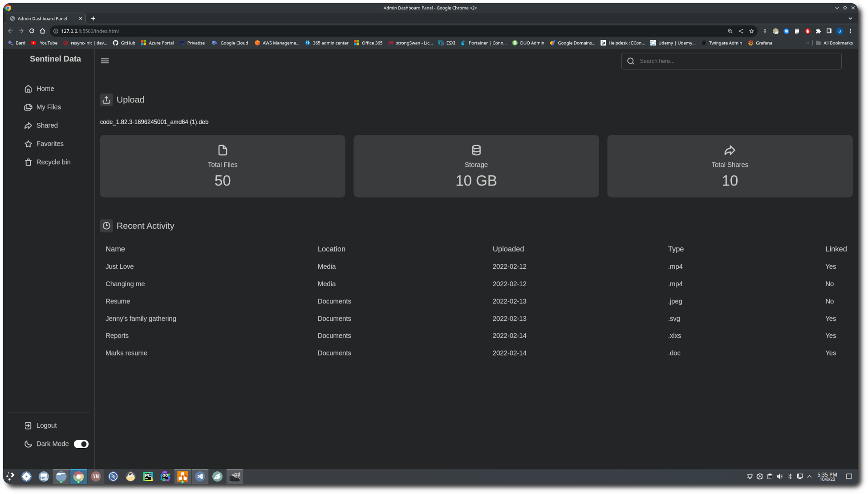This screenshot has width=868, height=494.
Task: Toggle the Dark Mode switch
Action: (81, 444)
